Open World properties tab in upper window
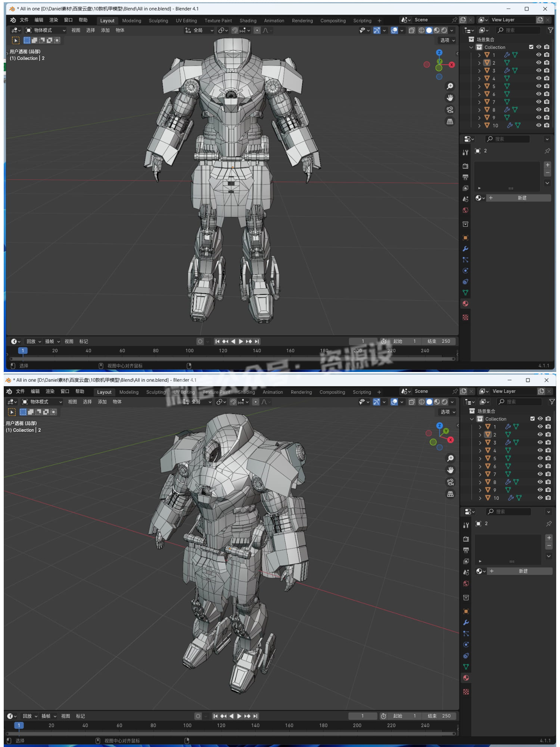 (x=465, y=210)
